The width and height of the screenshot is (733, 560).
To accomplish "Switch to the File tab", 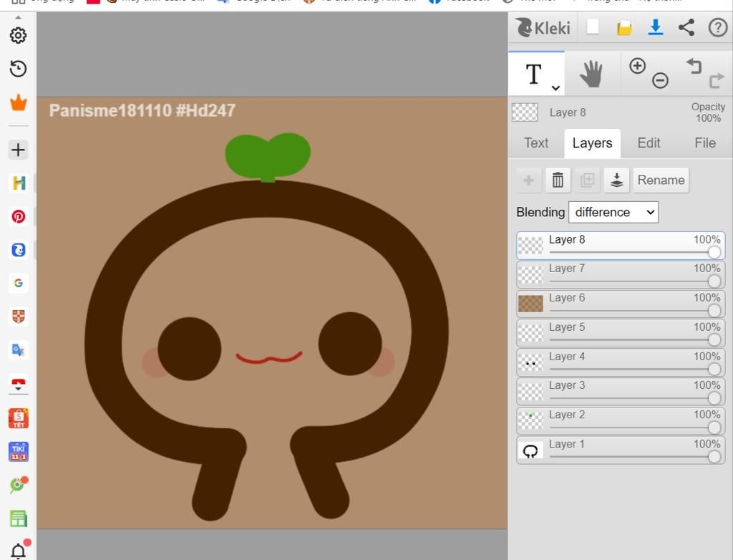I will 705,143.
